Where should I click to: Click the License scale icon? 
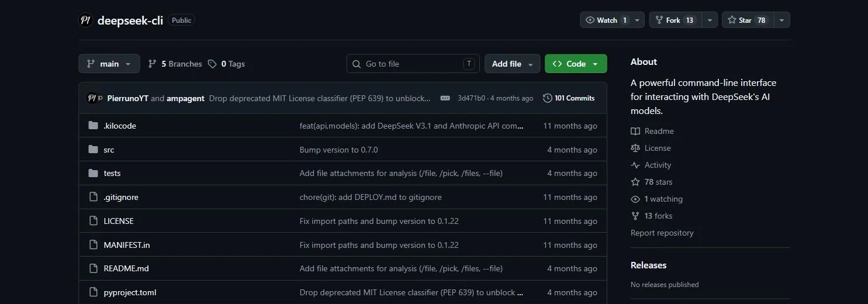tap(635, 148)
